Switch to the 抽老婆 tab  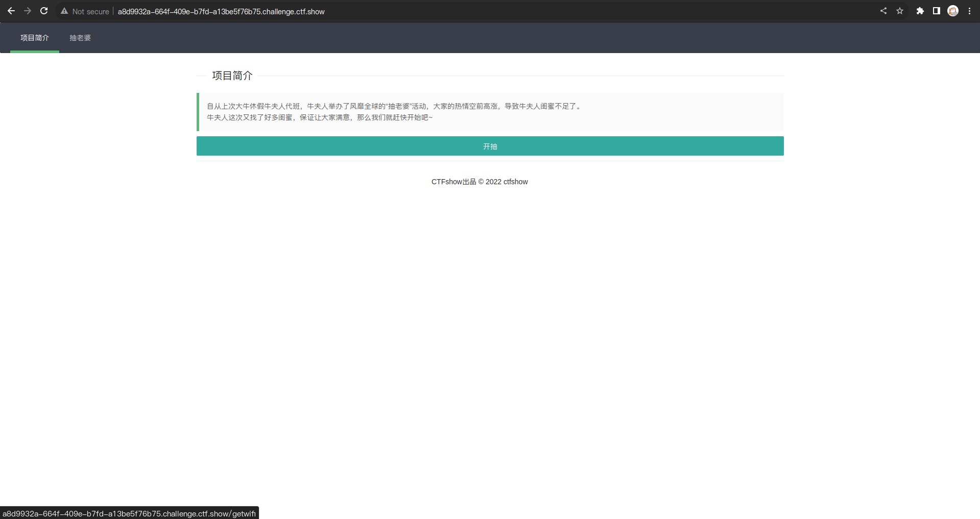[x=80, y=38]
